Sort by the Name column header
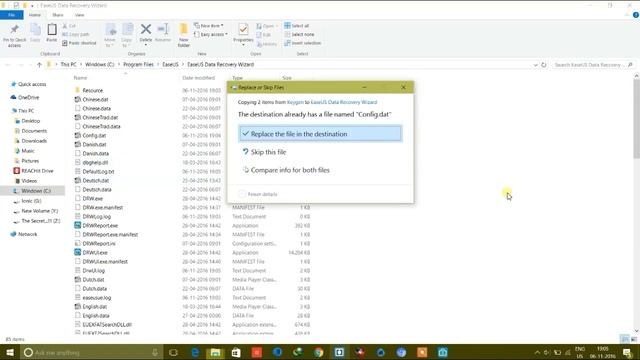Screen dimensions: 640x360 point(80,78)
